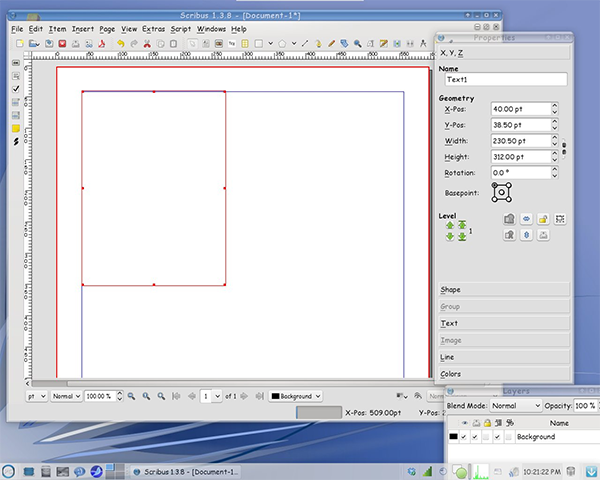Click the Raise Level up arrow
The image size is (600, 480).
pyautogui.click(x=450, y=225)
